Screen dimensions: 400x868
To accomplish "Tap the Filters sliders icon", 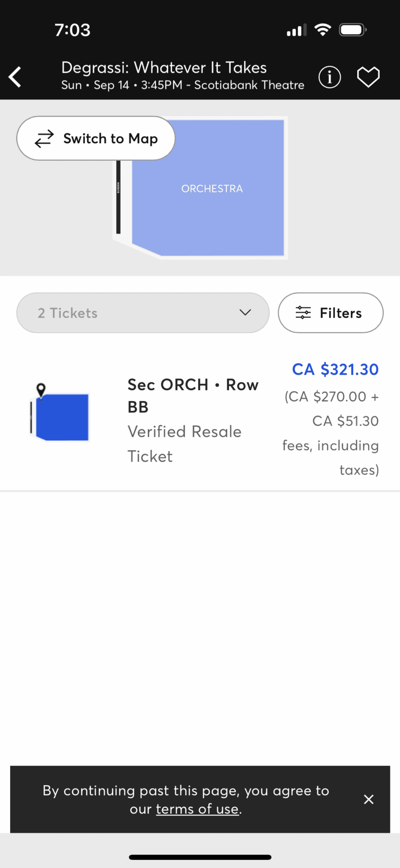I will [303, 313].
